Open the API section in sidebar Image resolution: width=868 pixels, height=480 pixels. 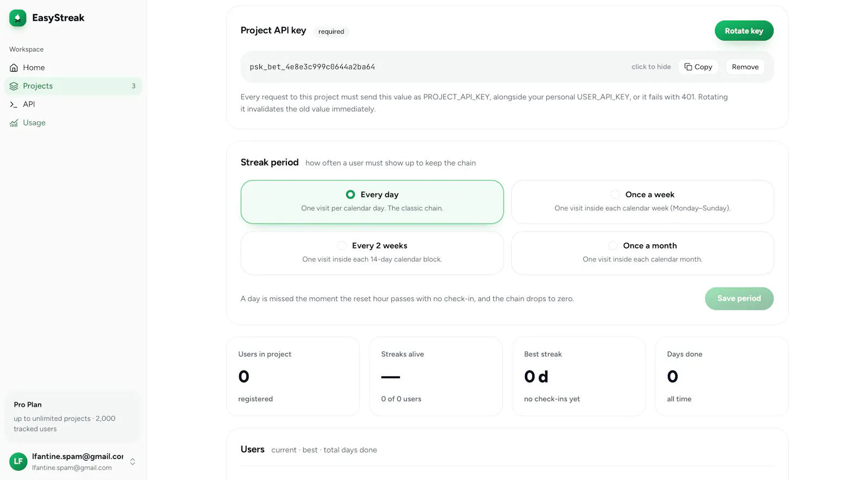point(73,104)
